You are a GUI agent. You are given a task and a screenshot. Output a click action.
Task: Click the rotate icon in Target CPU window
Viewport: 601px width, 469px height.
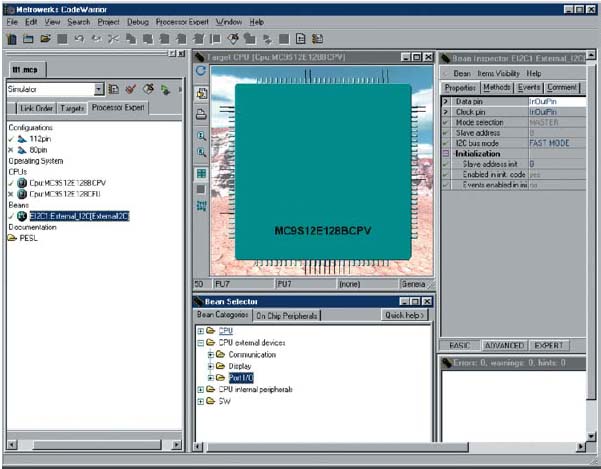tap(201, 71)
